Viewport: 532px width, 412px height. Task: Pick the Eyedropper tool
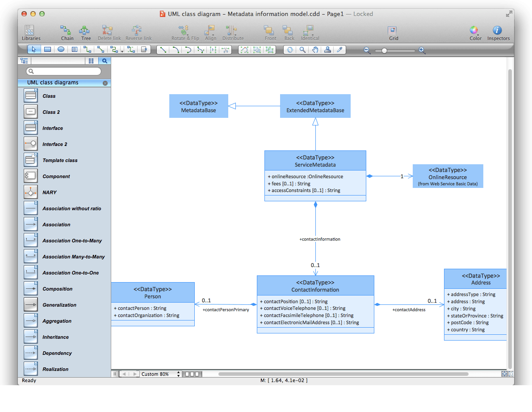click(x=340, y=50)
